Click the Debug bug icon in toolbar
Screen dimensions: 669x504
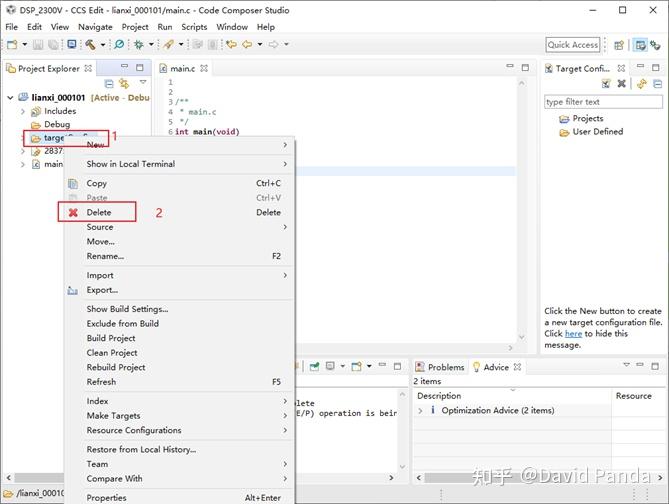(138, 44)
